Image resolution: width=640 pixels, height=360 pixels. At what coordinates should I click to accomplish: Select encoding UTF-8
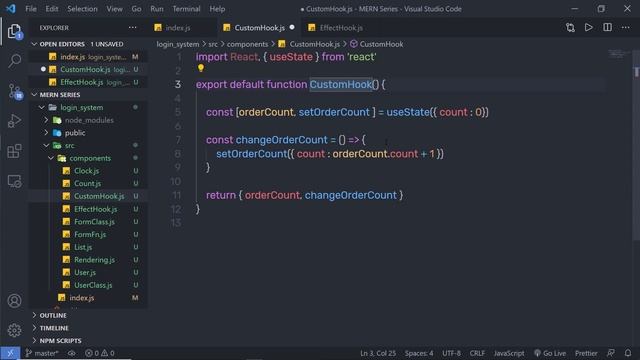tap(451, 353)
